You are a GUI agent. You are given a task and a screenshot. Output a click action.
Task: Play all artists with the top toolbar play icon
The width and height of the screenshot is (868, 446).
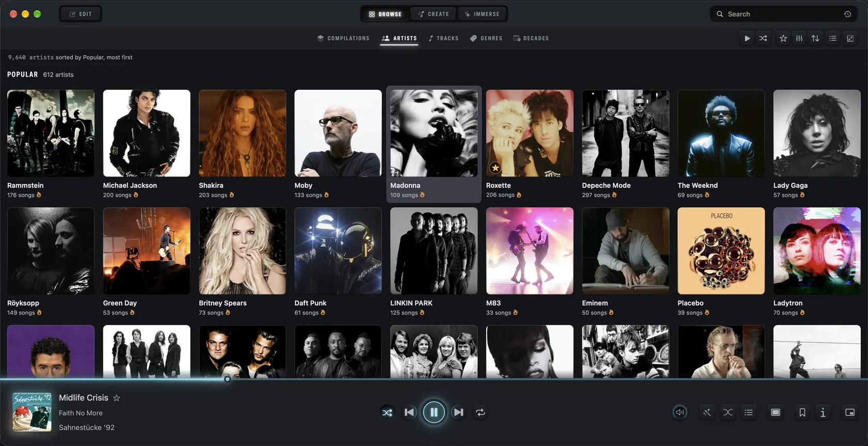[747, 38]
